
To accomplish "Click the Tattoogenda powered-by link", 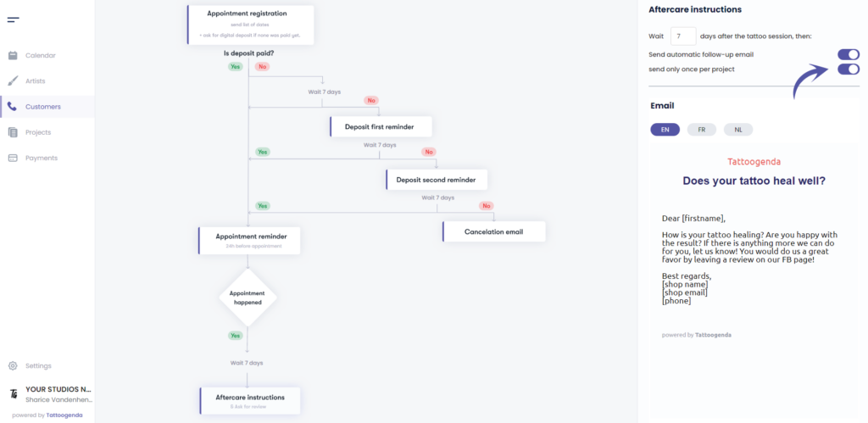I will (64, 415).
